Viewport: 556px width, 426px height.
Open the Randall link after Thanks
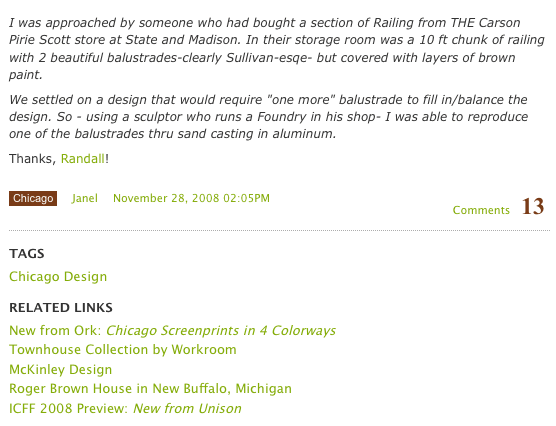point(83,159)
